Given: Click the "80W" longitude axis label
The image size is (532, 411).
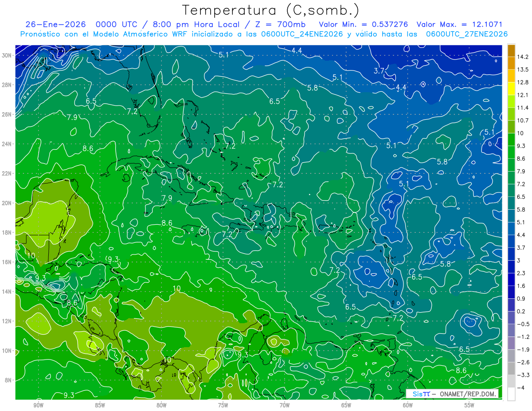Looking at the screenshot, I should point(161,405).
